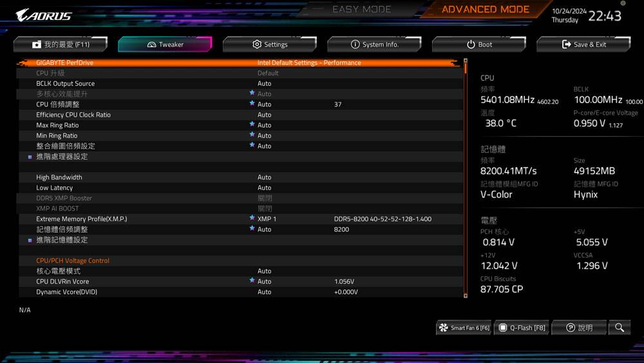
Task: Select the Min Ring Ratio row
Action: point(240,135)
